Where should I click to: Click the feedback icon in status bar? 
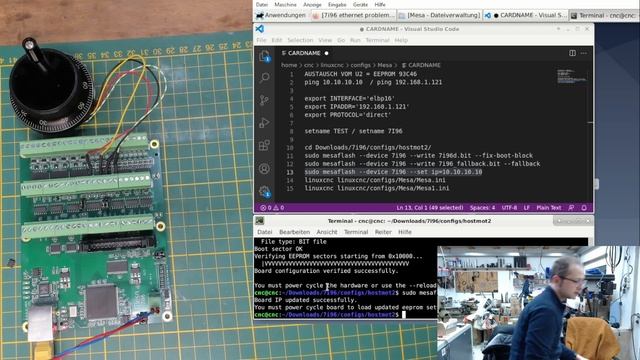click(x=571, y=208)
